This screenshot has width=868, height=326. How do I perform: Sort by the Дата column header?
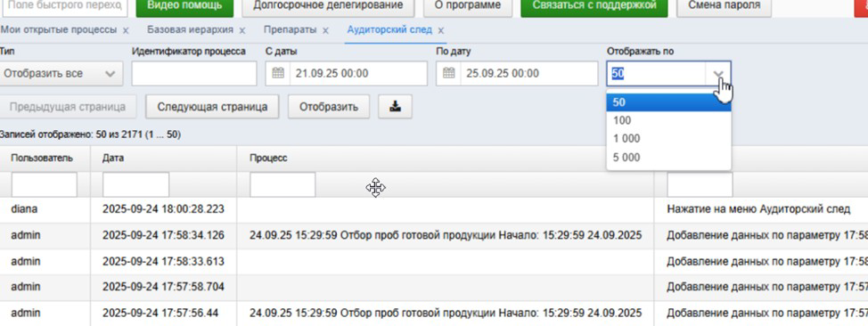(113, 159)
